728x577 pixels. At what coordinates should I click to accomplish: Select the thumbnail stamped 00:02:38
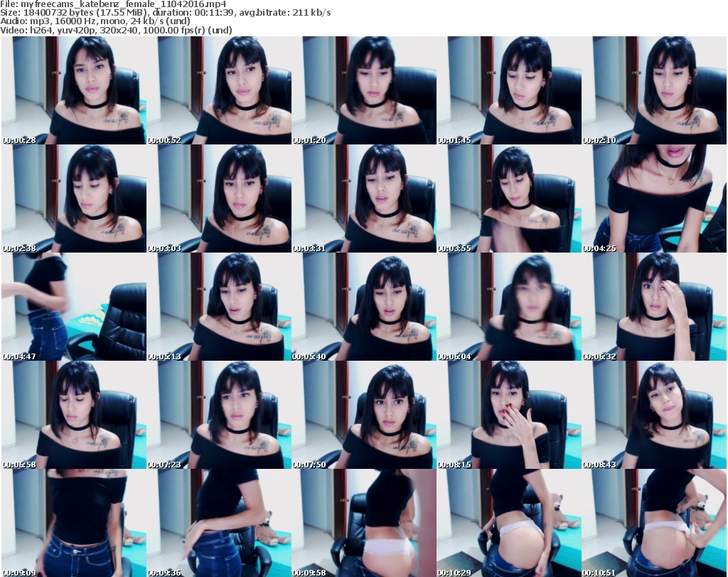(74, 198)
